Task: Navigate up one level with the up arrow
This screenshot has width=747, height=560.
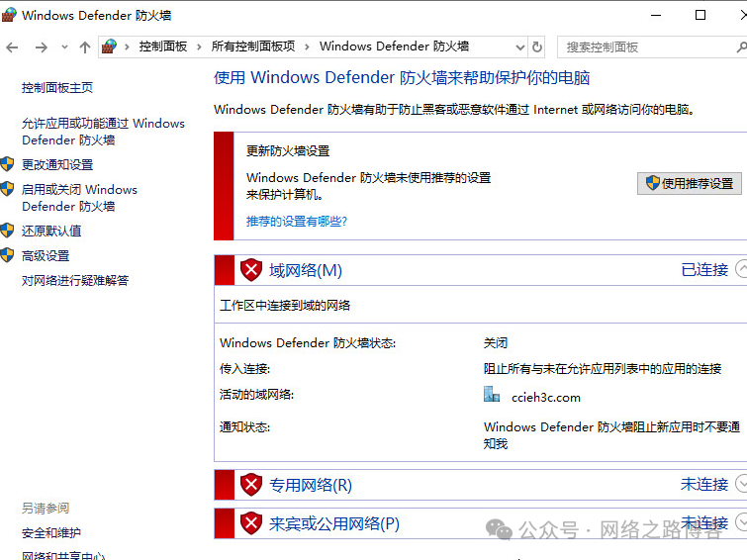Action: [85, 47]
